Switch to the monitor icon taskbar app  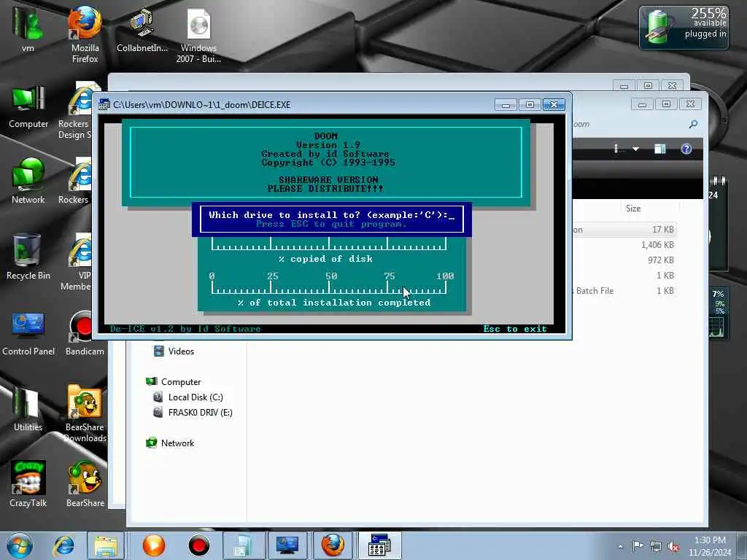[287, 545]
